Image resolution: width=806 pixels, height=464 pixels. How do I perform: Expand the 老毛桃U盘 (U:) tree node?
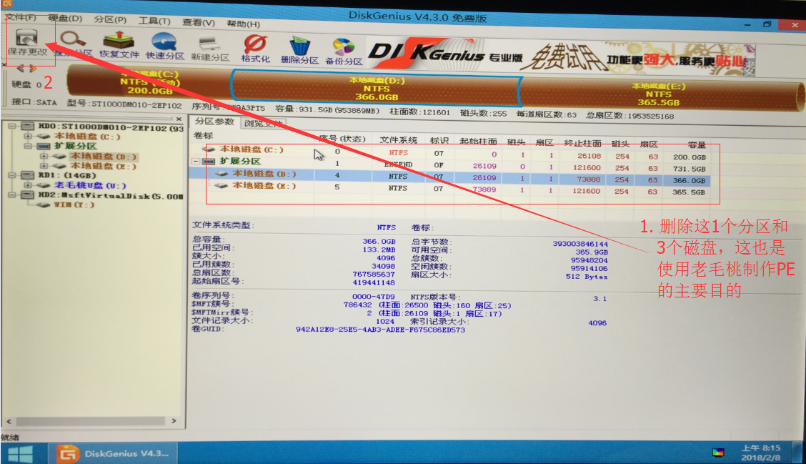(x=28, y=185)
